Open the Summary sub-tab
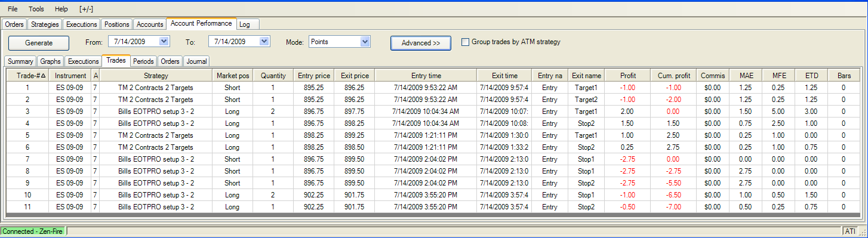 [20, 61]
